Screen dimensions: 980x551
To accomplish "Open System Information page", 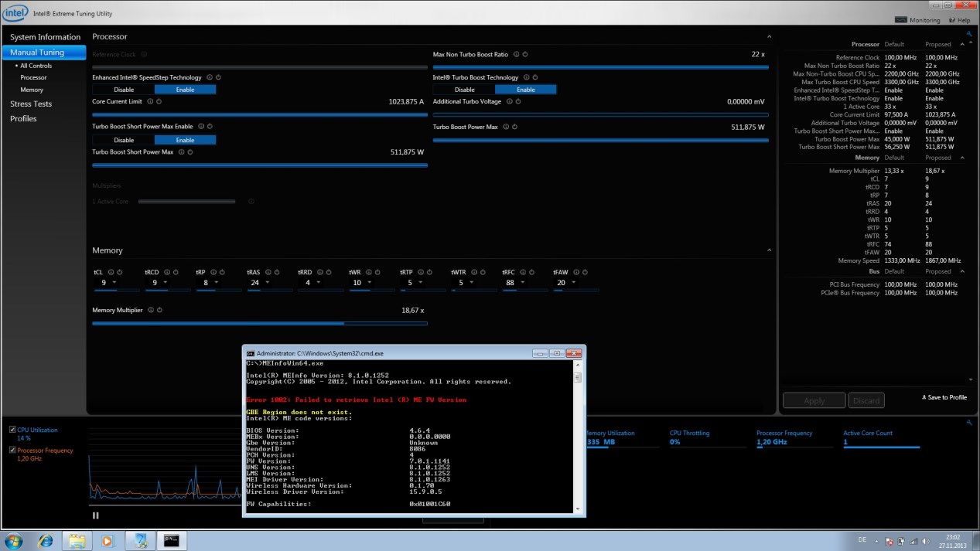I will pos(45,37).
